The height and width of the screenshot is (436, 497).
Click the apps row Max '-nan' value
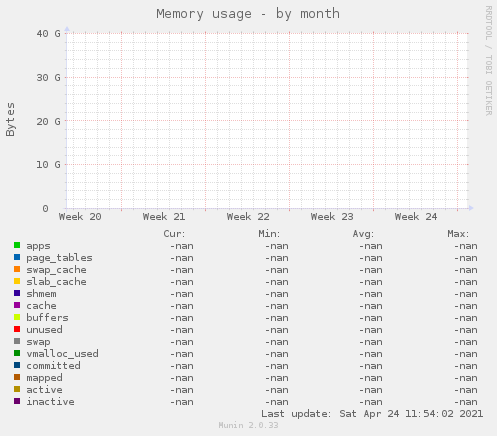point(466,246)
